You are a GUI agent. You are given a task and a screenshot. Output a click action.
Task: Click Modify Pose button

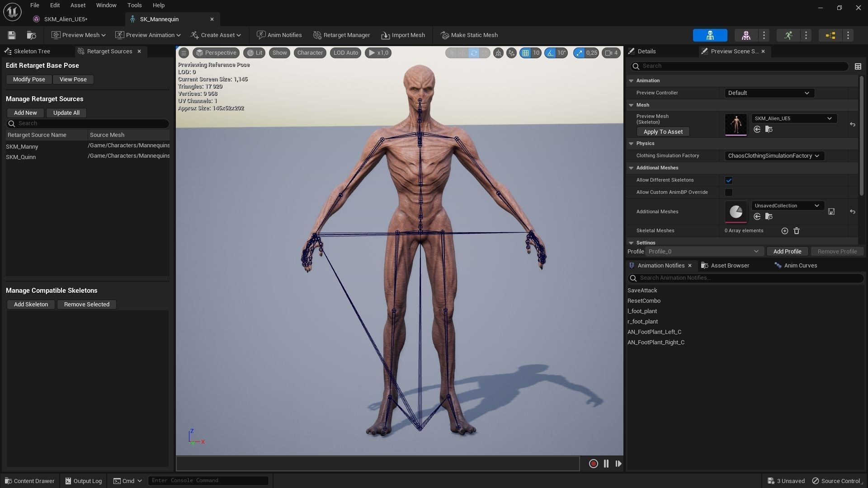tap(29, 80)
